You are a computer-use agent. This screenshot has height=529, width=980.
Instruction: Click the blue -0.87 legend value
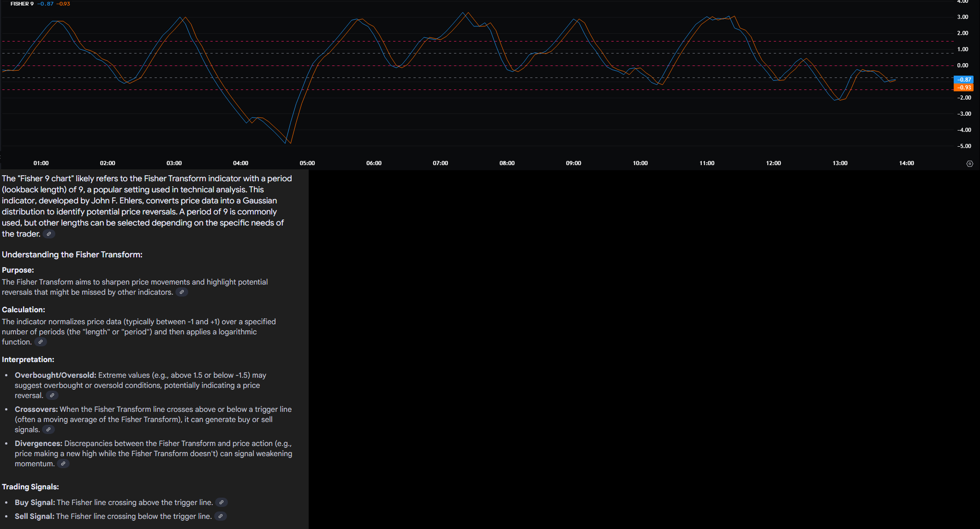[45, 4]
